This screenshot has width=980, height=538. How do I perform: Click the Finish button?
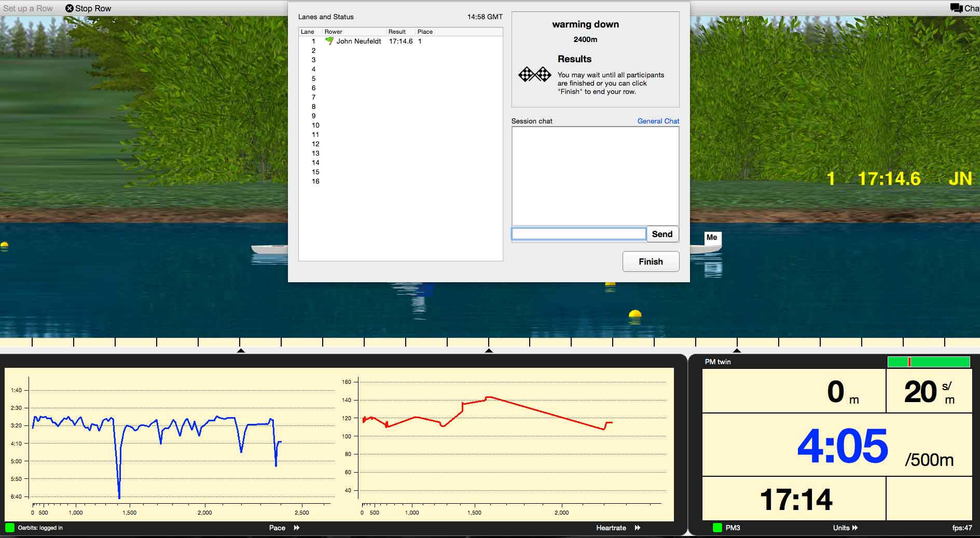(651, 261)
